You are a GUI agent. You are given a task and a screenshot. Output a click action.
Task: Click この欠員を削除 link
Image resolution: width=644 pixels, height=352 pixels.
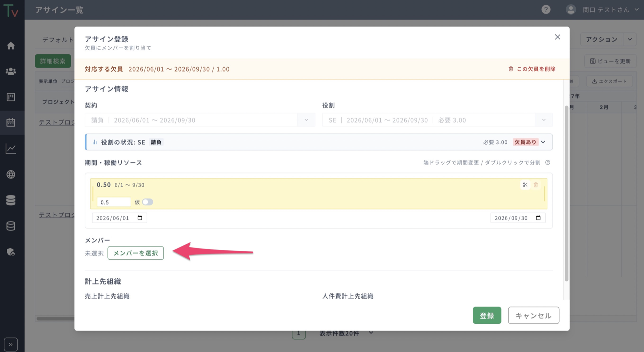tap(532, 69)
